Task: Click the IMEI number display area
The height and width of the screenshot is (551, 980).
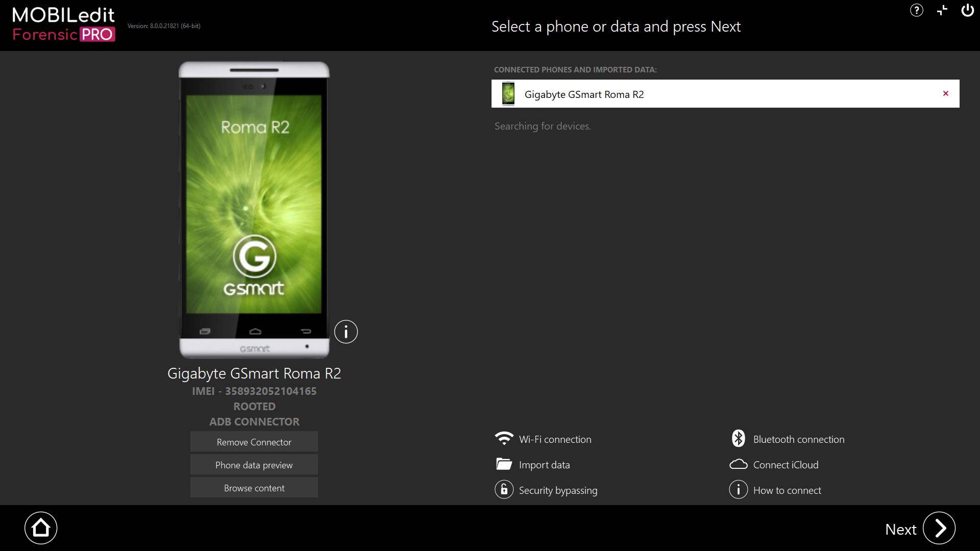Action: [x=254, y=390]
